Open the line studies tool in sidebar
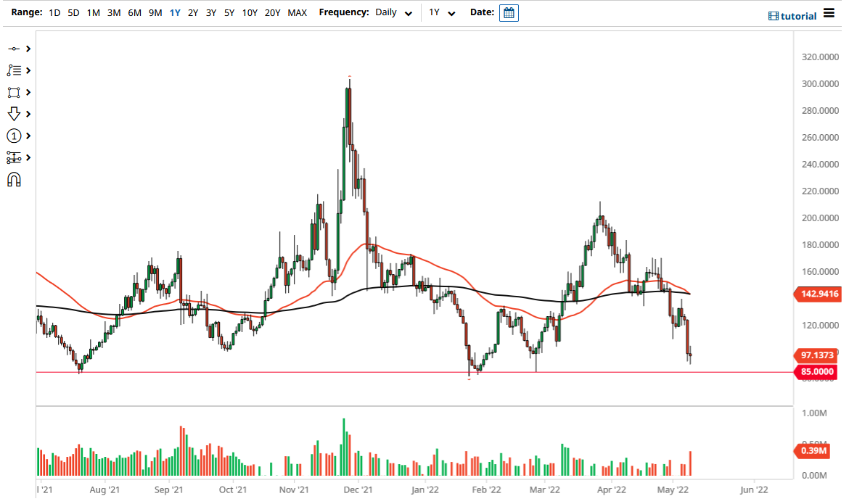 point(13,70)
